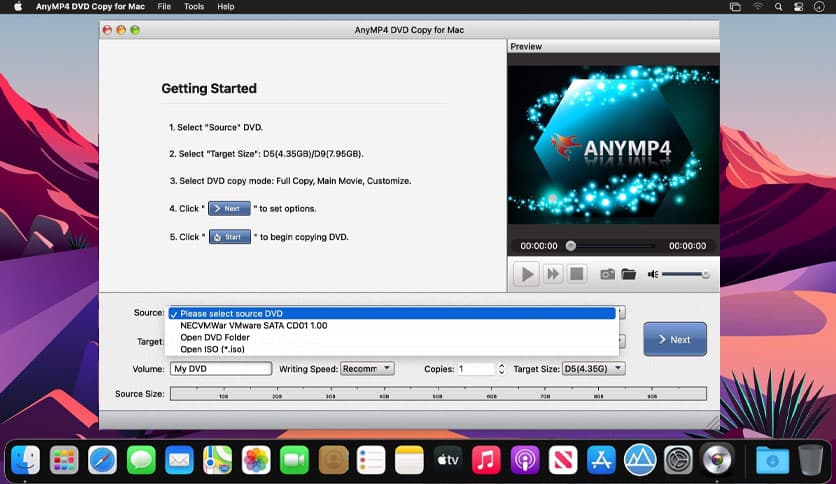Click the preview playback position knob
Screen dimensions: 836x484
(570, 246)
